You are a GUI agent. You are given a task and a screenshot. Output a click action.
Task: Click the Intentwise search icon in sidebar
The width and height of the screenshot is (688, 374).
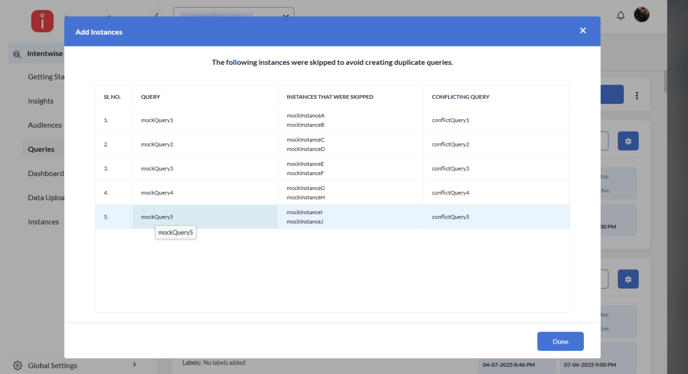tap(17, 54)
